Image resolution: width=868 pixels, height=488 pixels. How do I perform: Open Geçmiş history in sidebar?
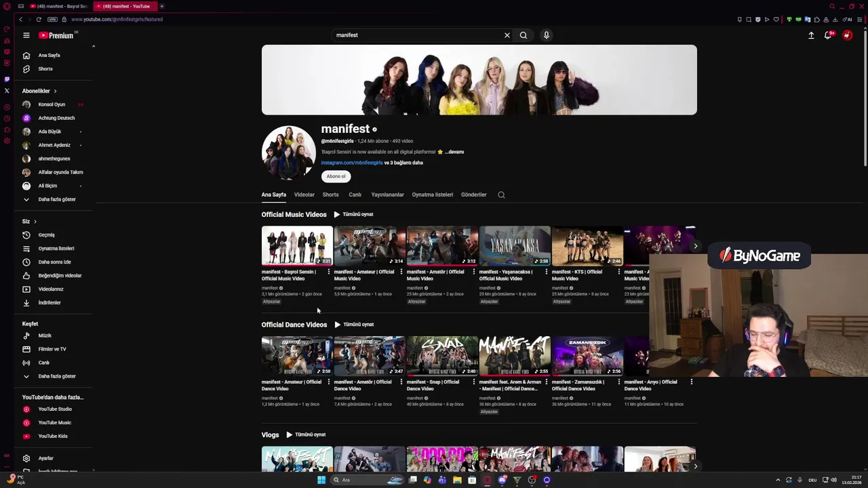(x=47, y=235)
